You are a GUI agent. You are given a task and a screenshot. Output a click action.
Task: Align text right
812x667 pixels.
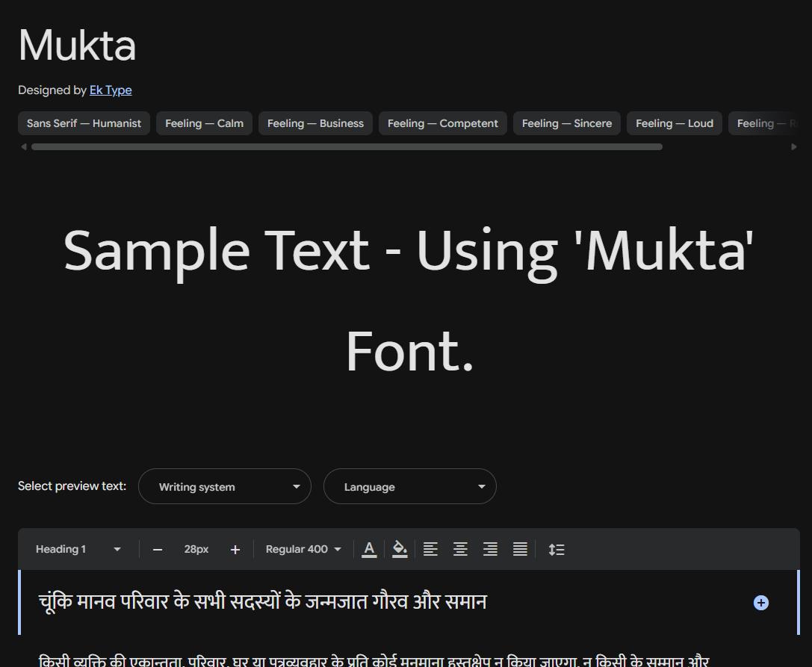490,549
